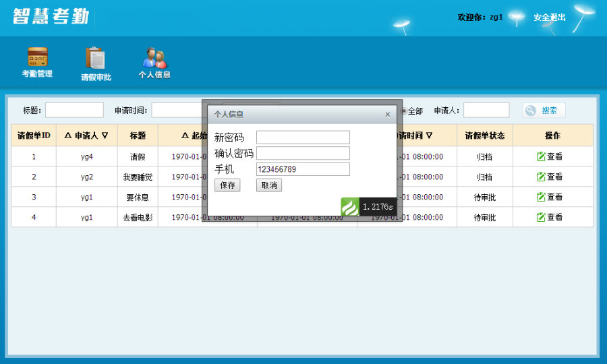Click the 欢迎你: zg1 user label

point(480,17)
